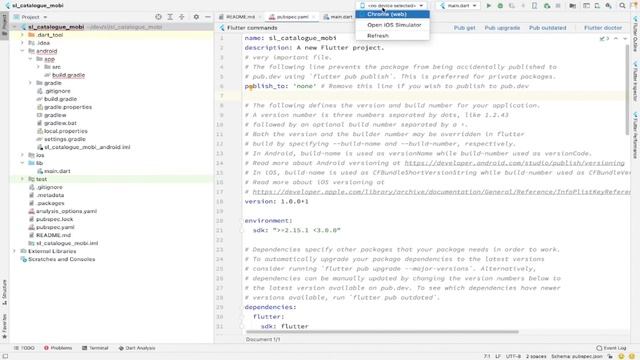Collapse the android folder
The image size is (640, 360).
tap(22, 51)
